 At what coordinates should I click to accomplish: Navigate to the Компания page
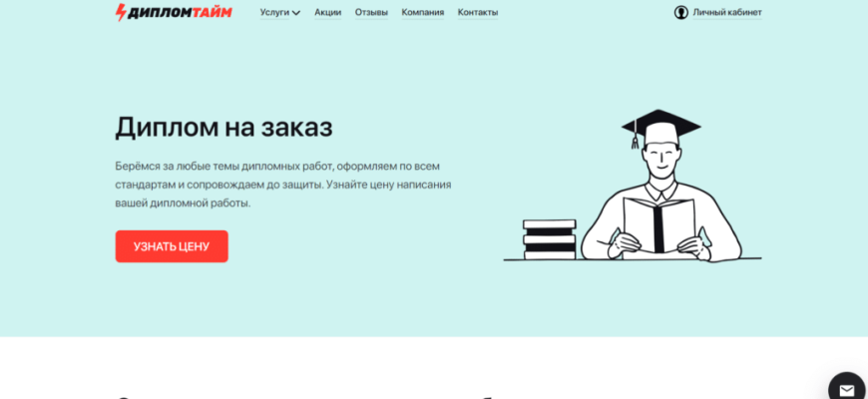[423, 13]
